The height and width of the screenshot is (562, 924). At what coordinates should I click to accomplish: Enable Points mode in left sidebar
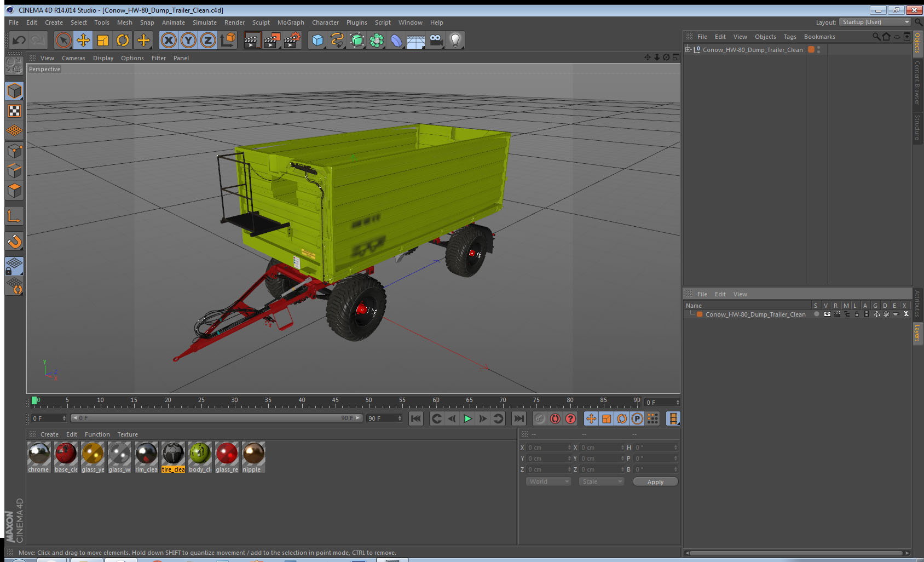point(15,151)
